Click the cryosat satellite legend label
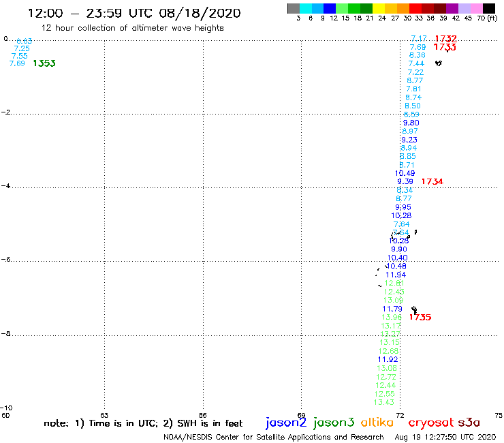504x443 pixels. tap(430, 423)
